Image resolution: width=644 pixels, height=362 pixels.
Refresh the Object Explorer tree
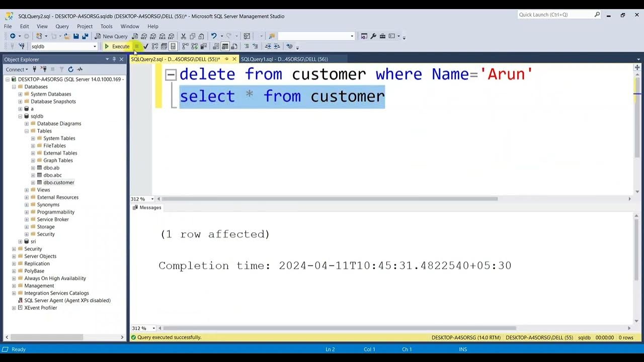[x=70, y=69]
